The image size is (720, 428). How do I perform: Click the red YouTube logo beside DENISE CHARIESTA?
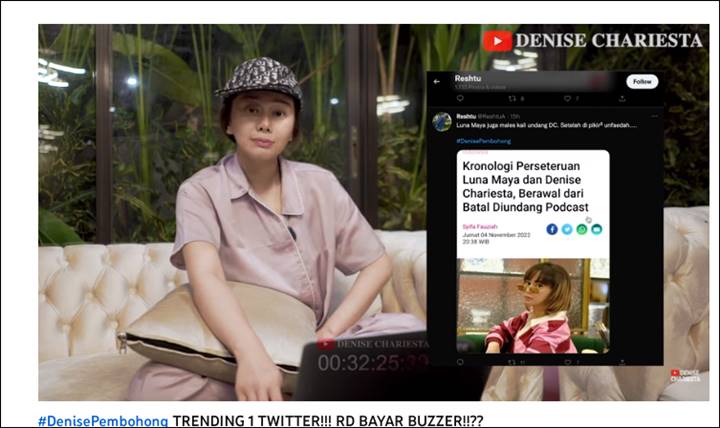[x=497, y=41]
